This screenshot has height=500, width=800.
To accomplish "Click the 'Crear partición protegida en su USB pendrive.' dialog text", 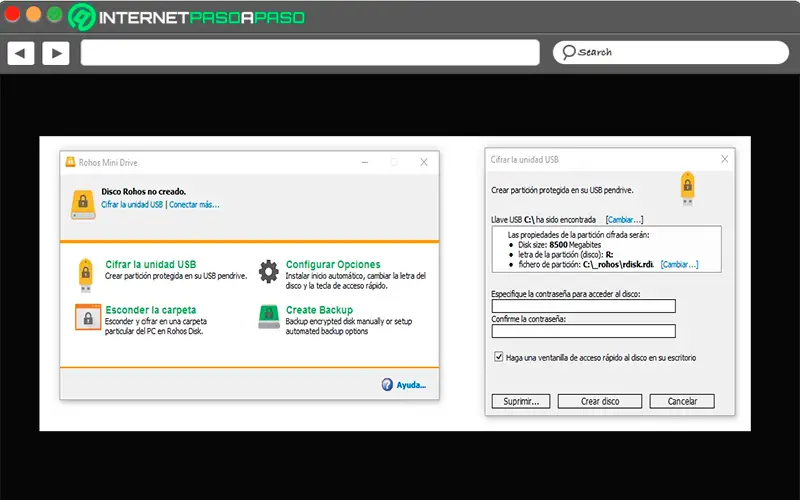I will [x=562, y=190].
